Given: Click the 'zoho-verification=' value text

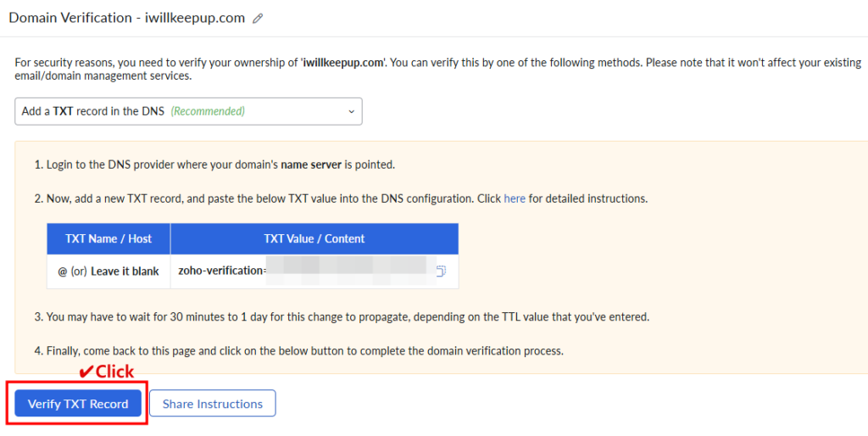Looking at the screenshot, I should [x=222, y=271].
